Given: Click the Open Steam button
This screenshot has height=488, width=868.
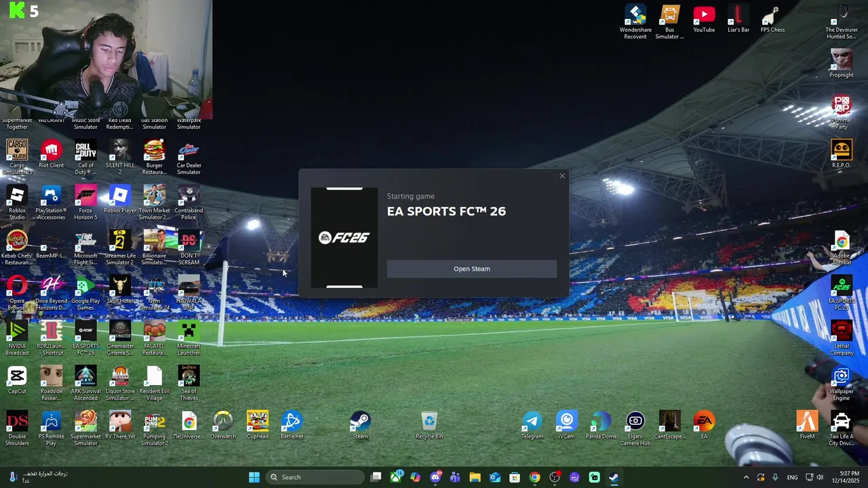Looking at the screenshot, I should point(471,269).
